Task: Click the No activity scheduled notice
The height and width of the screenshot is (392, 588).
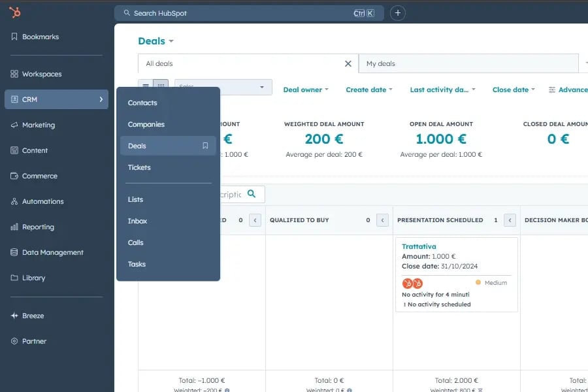Action: click(x=436, y=304)
